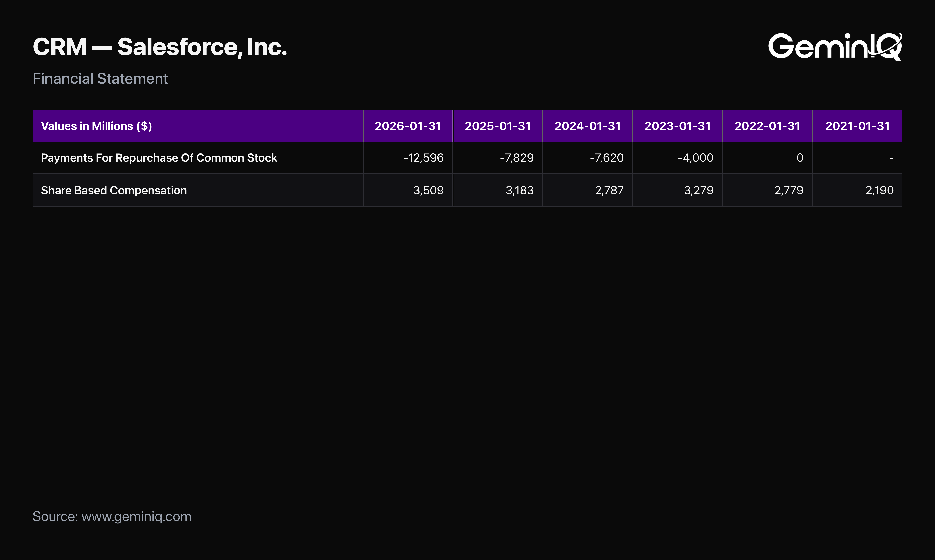
Task: Select the 2024-01-31 column header
Action: (x=587, y=126)
